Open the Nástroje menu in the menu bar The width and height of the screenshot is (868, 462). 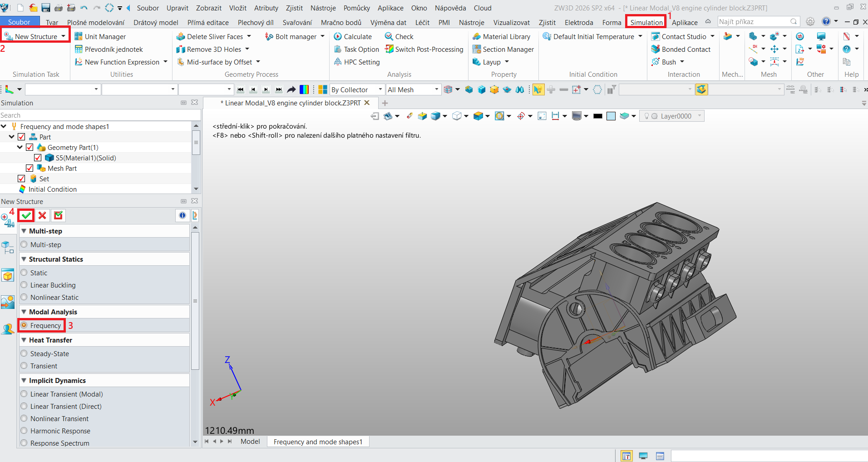coord(323,8)
